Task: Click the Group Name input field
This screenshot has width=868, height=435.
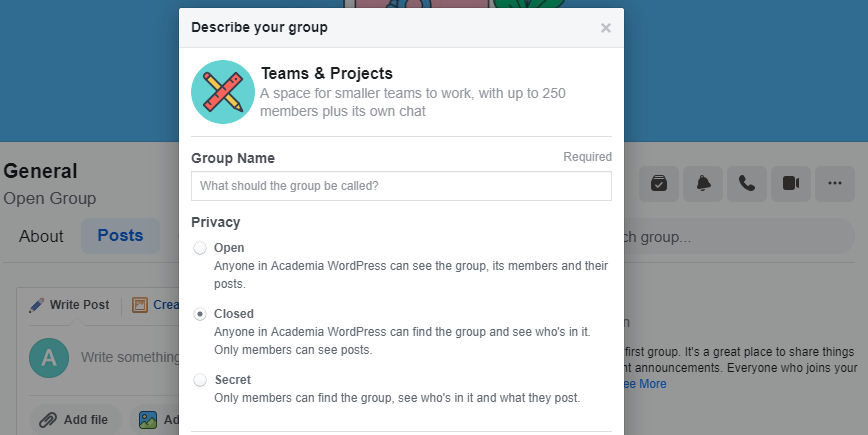Action: 401,186
